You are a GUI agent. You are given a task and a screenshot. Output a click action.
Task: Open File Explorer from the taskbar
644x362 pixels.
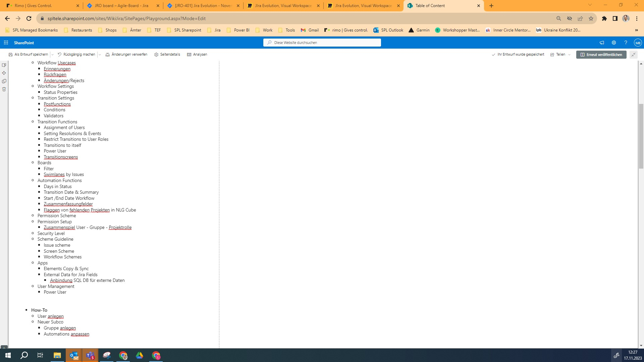click(57, 355)
